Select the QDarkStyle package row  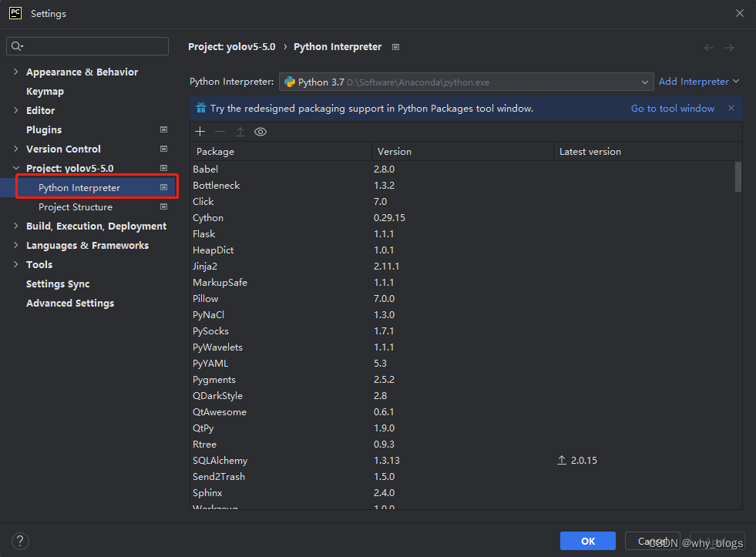pos(462,395)
